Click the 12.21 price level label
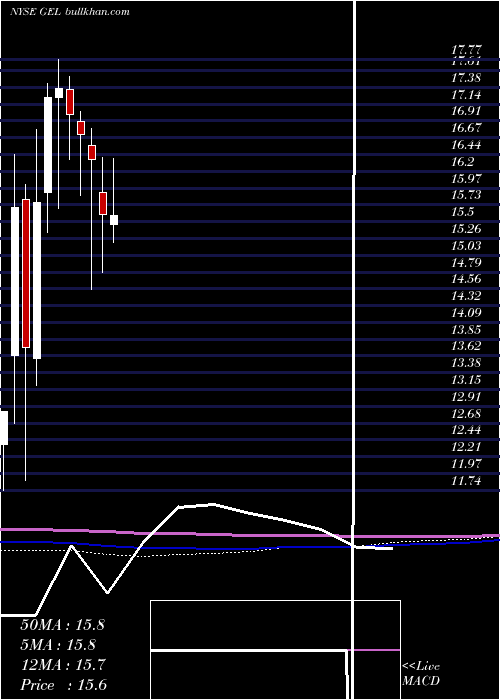This screenshot has height=700, width=500. pyautogui.click(x=466, y=446)
